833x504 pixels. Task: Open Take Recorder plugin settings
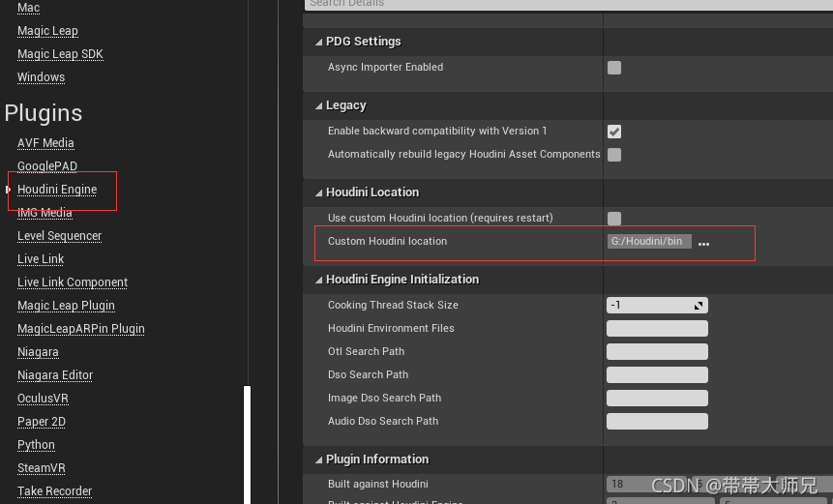55,491
